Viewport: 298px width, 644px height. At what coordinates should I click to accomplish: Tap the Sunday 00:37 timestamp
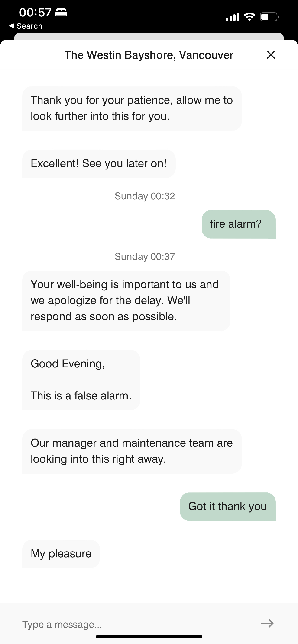click(x=145, y=257)
